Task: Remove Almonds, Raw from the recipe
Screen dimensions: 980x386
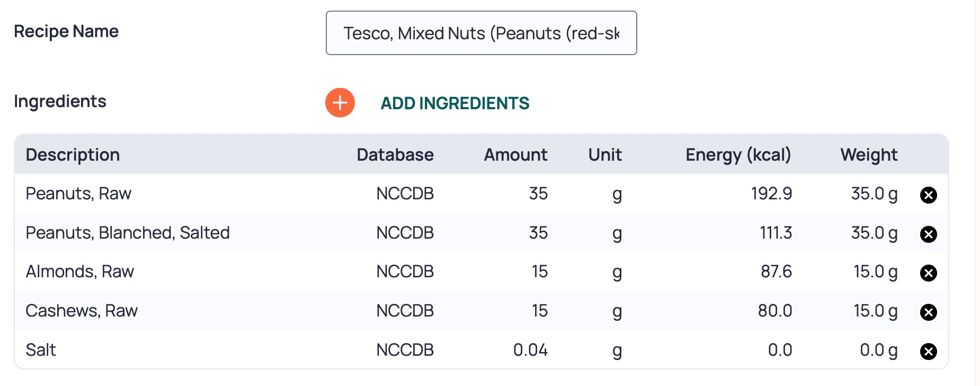Action: click(x=928, y=273)
